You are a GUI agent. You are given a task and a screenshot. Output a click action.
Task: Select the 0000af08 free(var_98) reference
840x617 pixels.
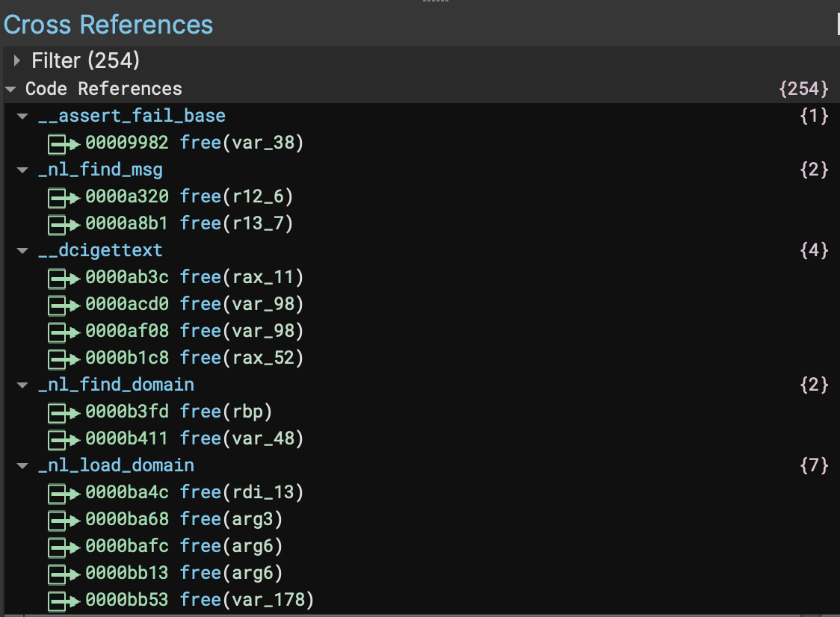click(x=194, y=331)
